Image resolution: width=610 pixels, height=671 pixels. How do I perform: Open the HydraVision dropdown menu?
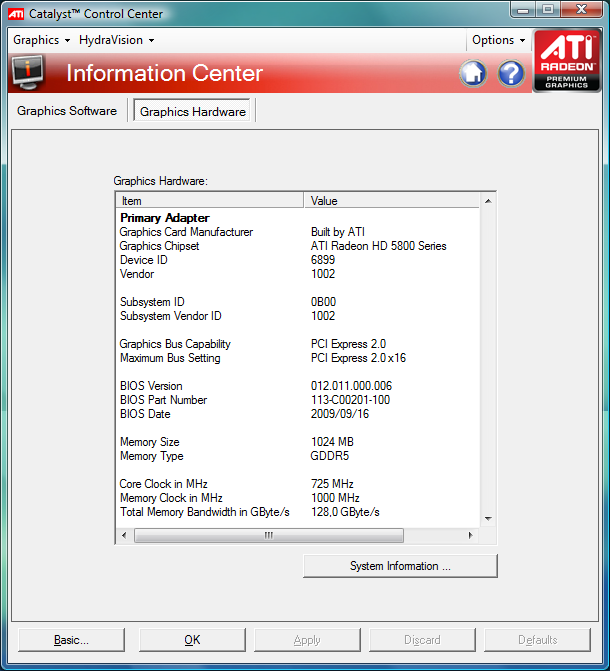pos(116,40)
